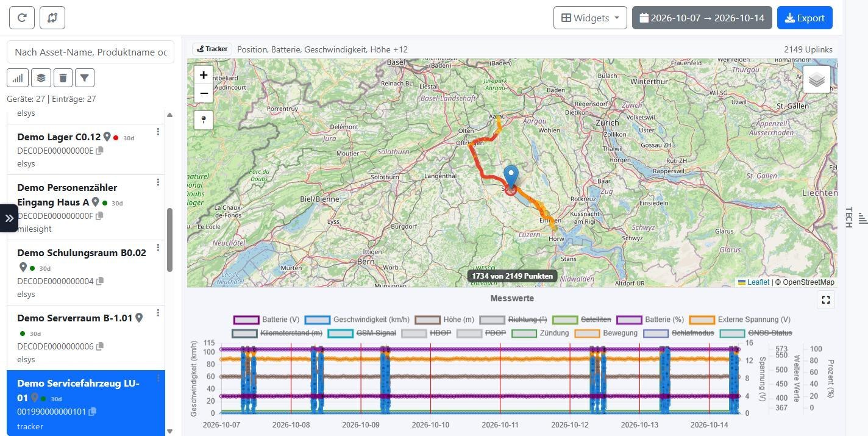Click the Tracker badge above map

click(212, 49)
